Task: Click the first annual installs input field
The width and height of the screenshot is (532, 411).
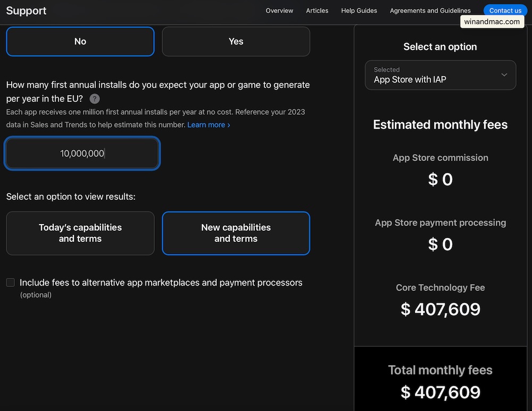Action: [82, 153]
